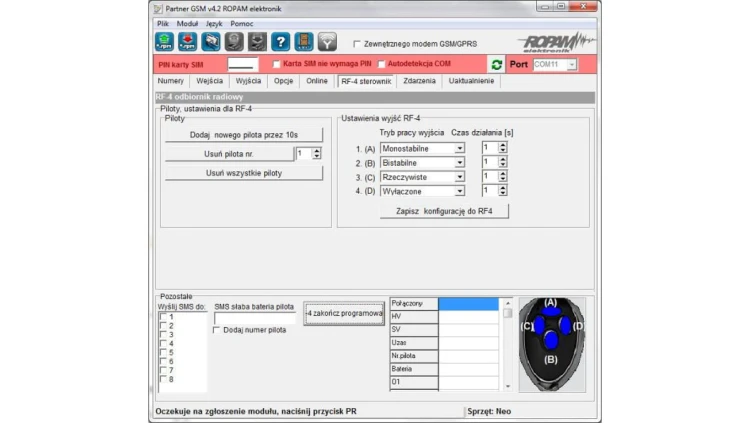Click the PIN karty SIM field
The width and height of the screenshot is (750, 423).
pos(243,64)
